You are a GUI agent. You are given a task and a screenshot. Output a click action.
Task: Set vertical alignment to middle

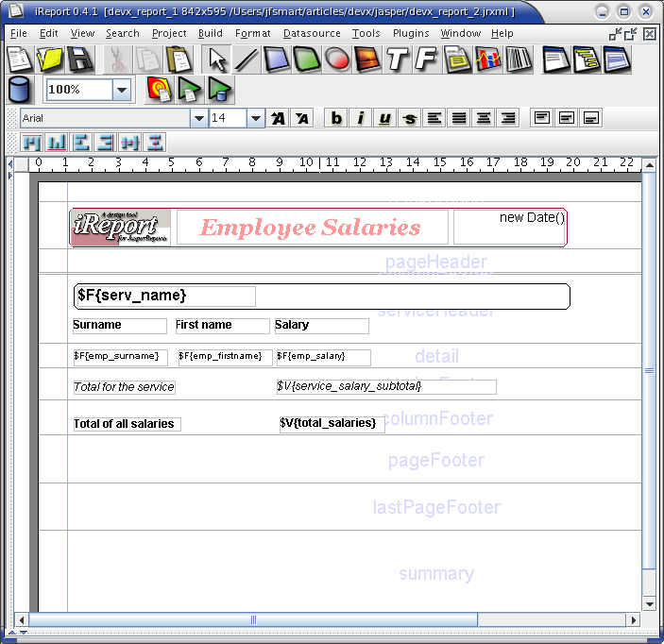(566, 118)
